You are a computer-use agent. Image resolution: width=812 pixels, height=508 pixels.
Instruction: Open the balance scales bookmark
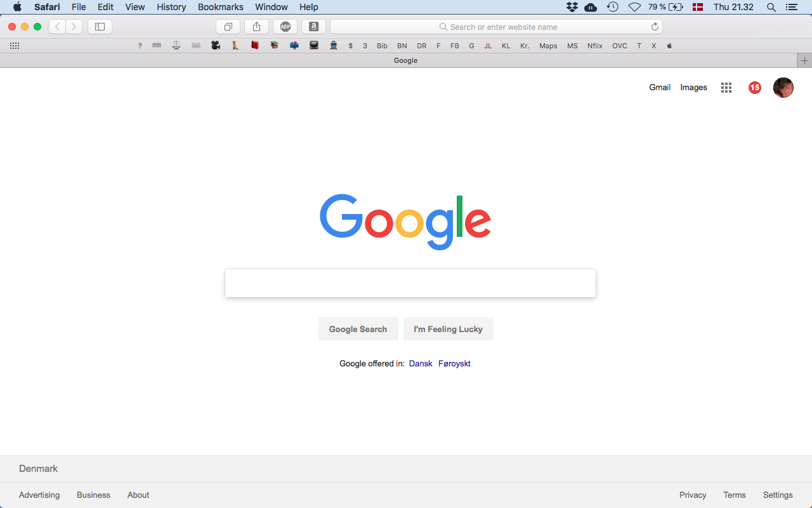click(x=176, y=46)
